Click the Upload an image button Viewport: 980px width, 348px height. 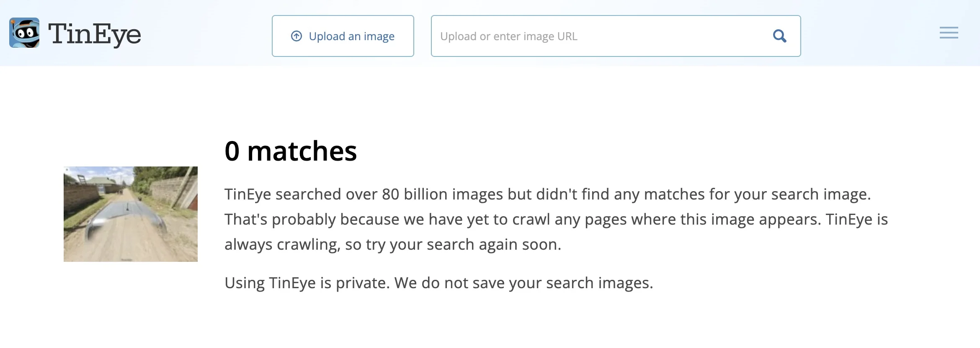[x=343, y=36]
